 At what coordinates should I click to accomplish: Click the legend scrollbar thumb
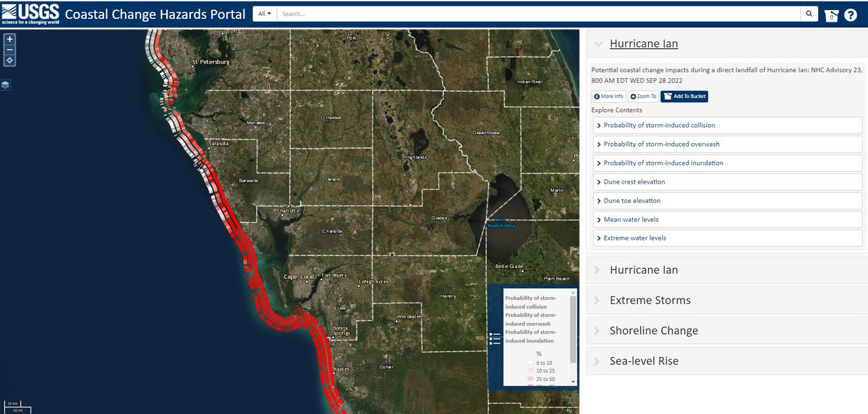coord(573,329)
